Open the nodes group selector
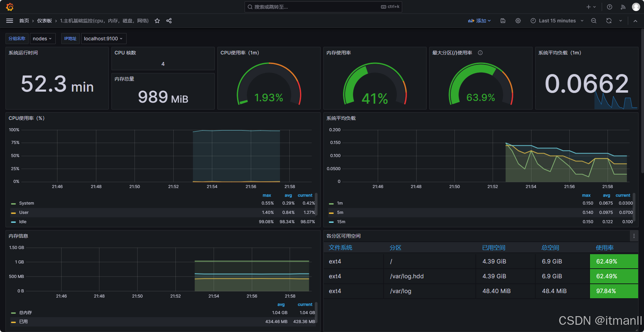This screenshot has height=332, width=644. (x=42, y=39)
